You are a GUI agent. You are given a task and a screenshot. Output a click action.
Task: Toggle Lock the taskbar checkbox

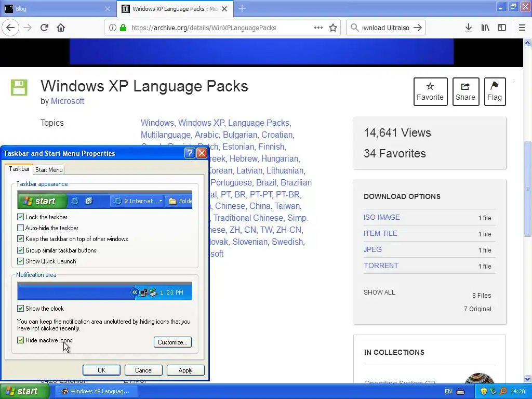[x=20, y=217]
